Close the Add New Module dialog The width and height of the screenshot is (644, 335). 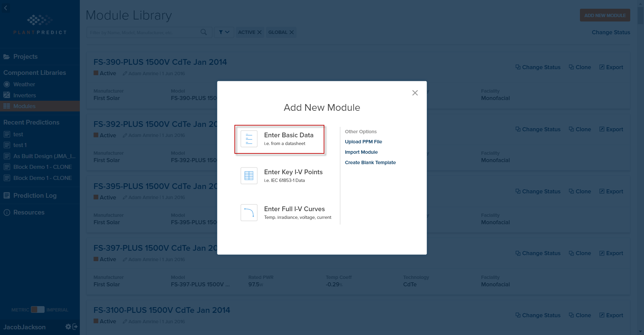click(415, 93)
